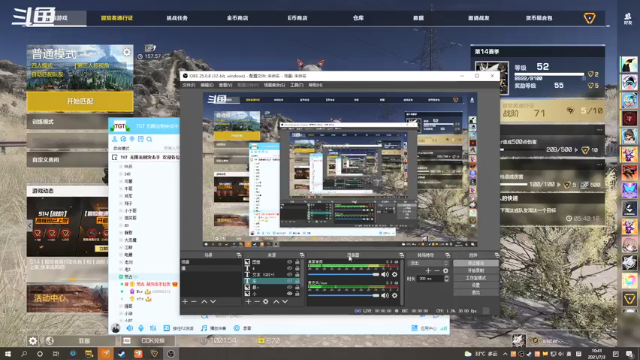This screenshot has width=640, height=360.
Task: Mute the desktop audio speaker icon
Action: tap(385, 275)
